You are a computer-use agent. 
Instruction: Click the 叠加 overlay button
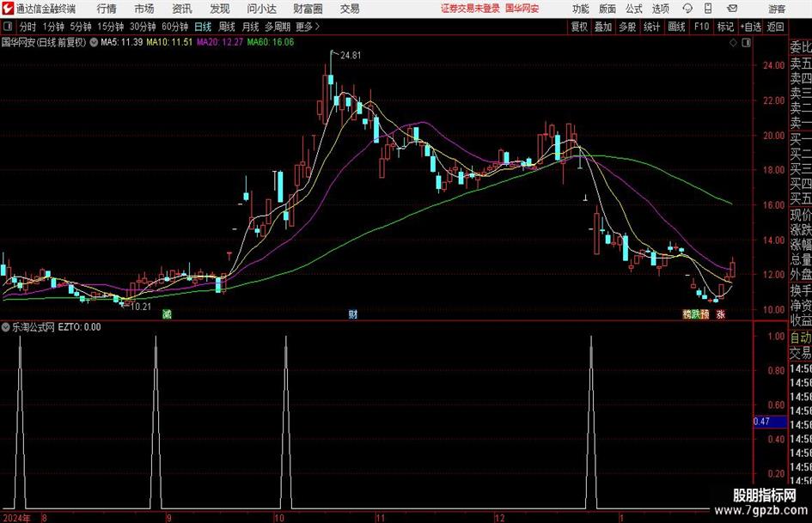pos(603,27)
